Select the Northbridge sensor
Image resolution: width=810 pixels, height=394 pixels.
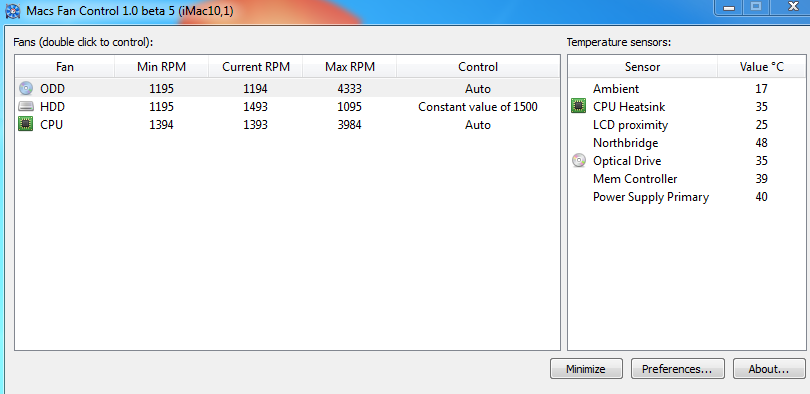(x=626, y=143)
